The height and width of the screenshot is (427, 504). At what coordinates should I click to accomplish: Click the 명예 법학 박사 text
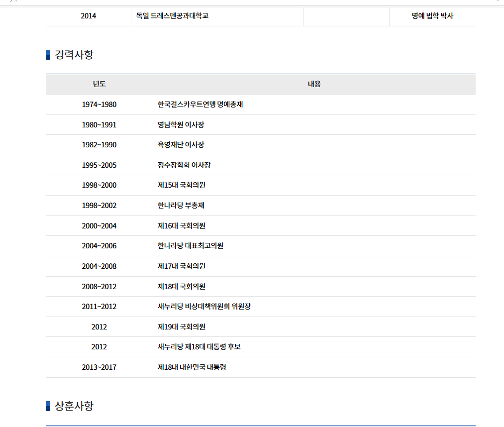[x=432, y=16]
